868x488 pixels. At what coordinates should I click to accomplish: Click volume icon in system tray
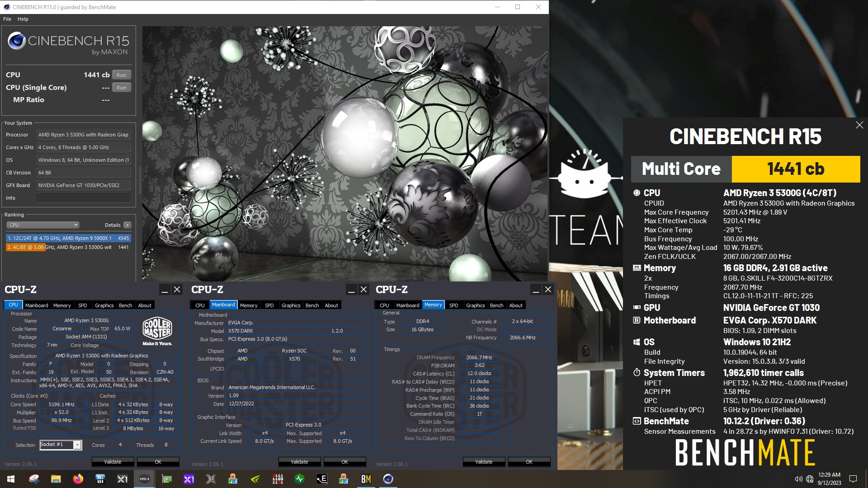tap(798, 479)
